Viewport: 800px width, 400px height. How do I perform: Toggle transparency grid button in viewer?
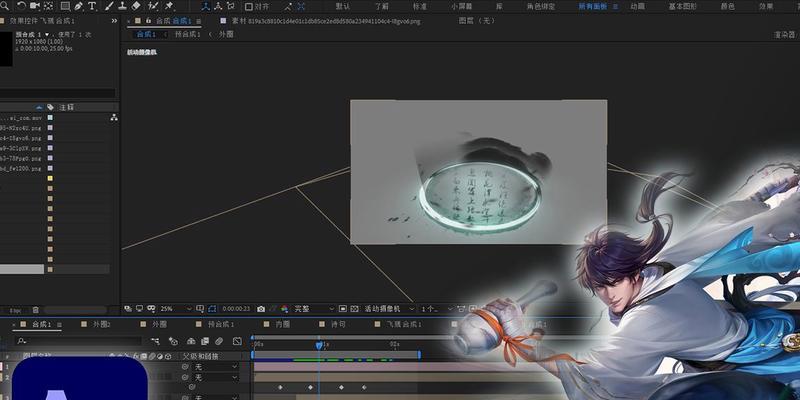pyautogui.click(x=356, y=309)
